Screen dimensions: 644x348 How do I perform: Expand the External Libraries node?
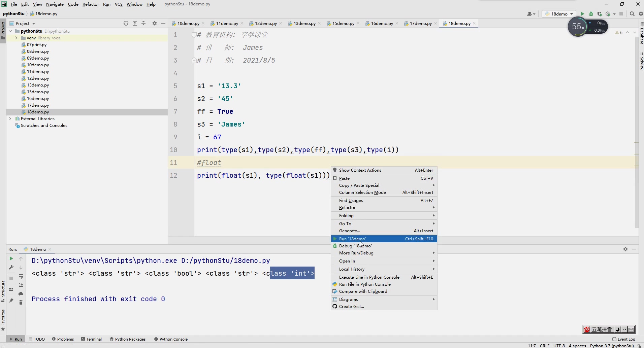pyautogui.click(x=10, y=119)
